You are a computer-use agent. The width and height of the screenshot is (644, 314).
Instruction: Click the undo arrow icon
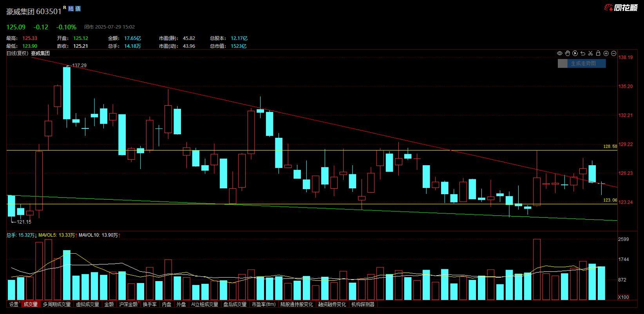pos(582,53)
